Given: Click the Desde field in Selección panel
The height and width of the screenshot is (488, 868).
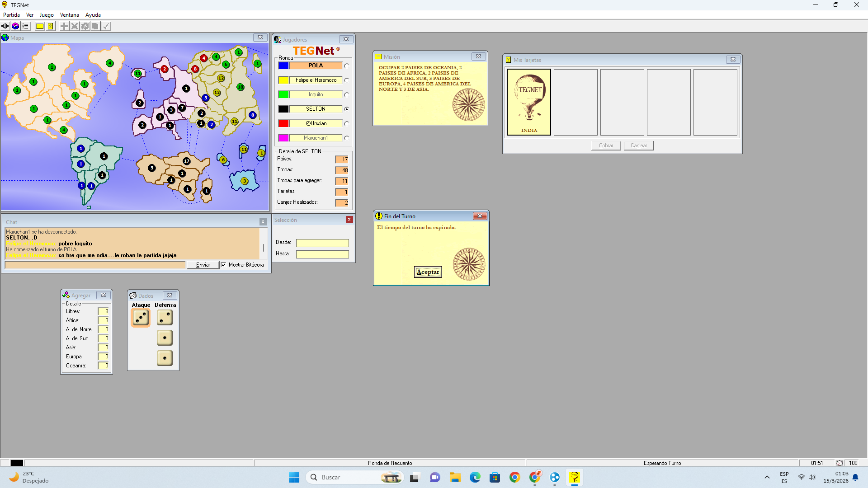Looking at the screenshot, I should pos(322,243).
